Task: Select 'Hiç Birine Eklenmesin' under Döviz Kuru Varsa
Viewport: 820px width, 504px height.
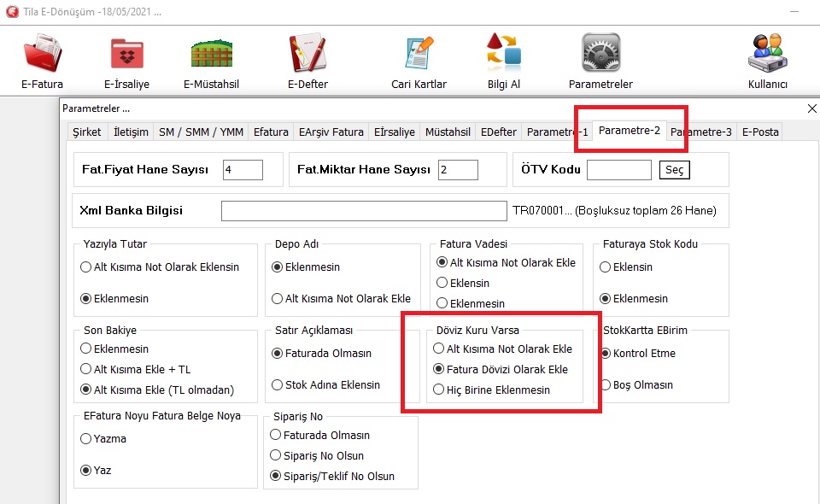Action: [439, 390]
